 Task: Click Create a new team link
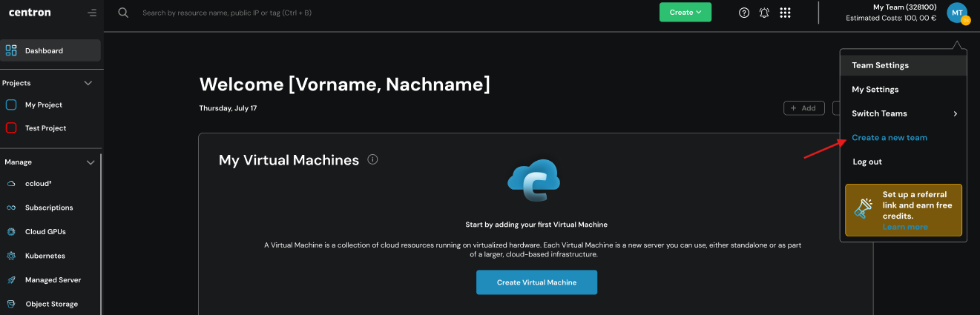coord(889,137)
